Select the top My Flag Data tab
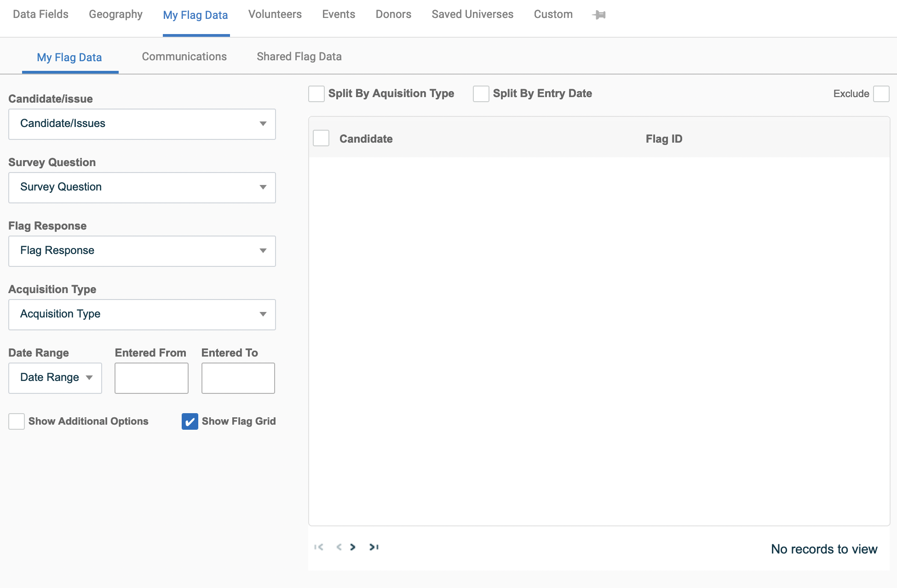 (195, 15)
